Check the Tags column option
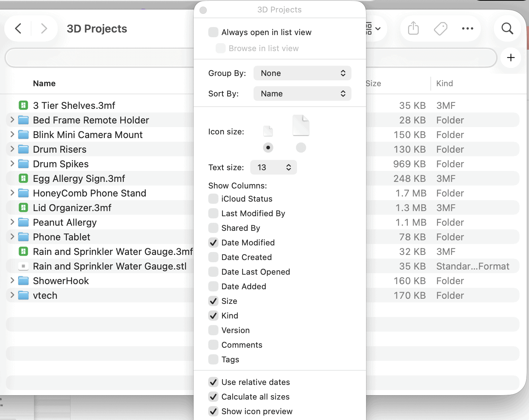Screen dimensions: 529x420 [x=213, y=359]
